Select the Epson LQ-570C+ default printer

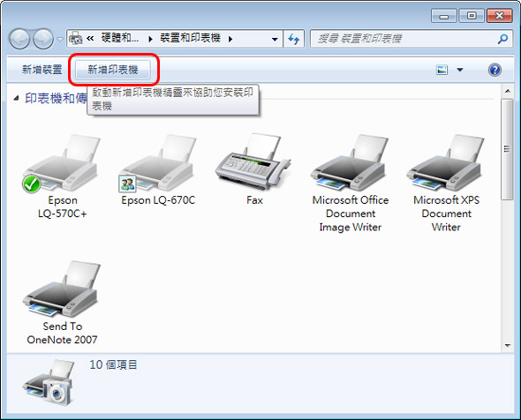62,176
